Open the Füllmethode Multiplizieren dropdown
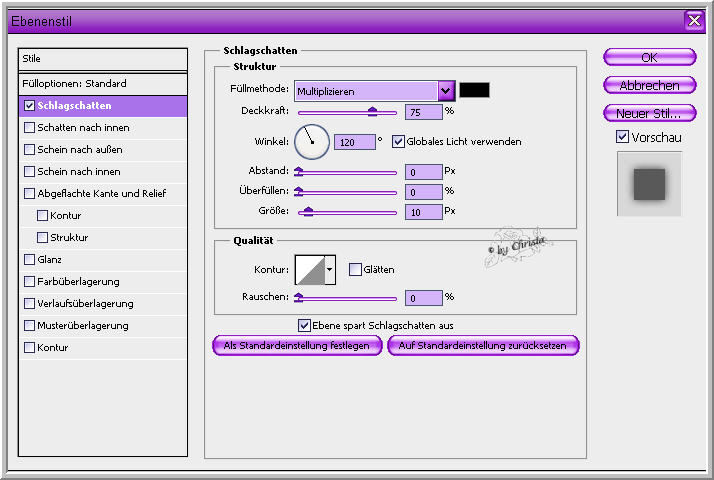Image resolution: width=714 pixels, height=480 pixels. [x=374, y=91]
